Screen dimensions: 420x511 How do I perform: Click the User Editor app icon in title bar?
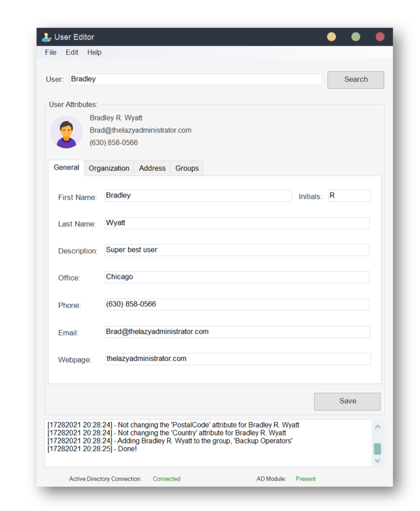click(x=46, y=37)
